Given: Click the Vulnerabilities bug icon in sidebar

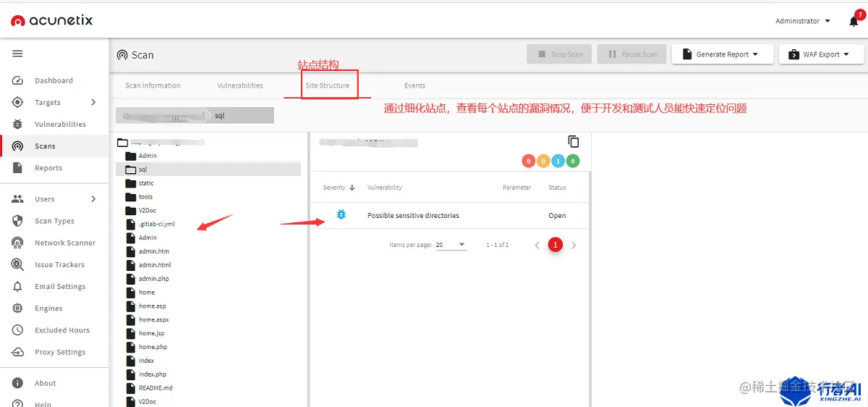Looking at the screenshot, I should (x=18, y=124).
